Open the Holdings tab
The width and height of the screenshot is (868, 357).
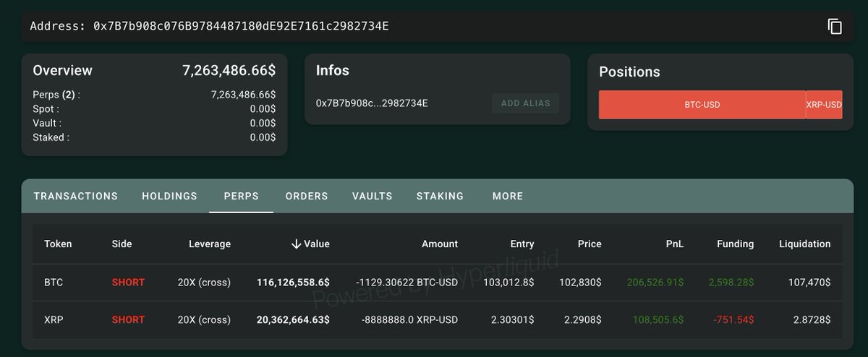click(169, 196)
